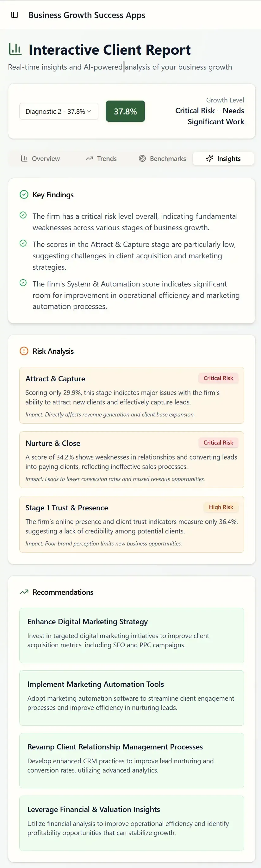Screen dimensions: 261x868
Task: Switch to the Overview tab
Action: coord(40,158)
